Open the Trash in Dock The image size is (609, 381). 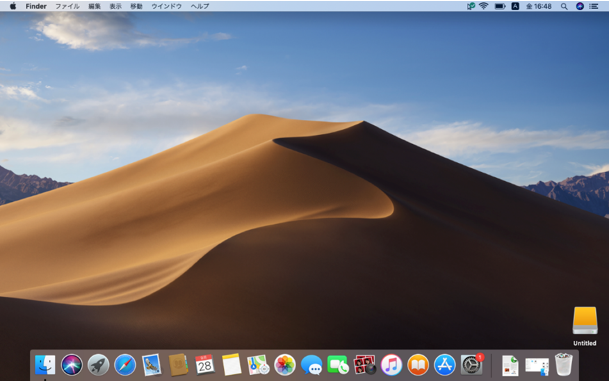[x=564, y=365]
